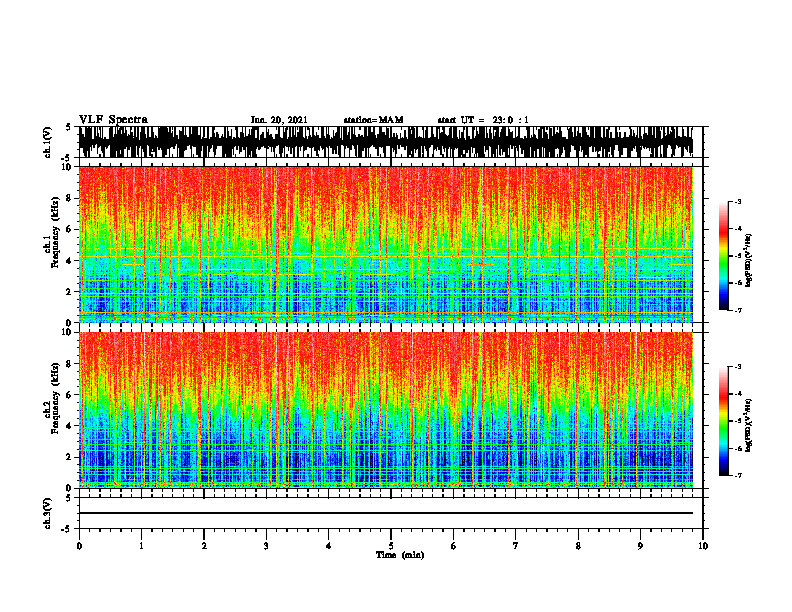Image resolution: width=792 pixels, height=612 pixels.
Task: Click the ch.1(V) waveform axis label
Action: click(48, 142)
